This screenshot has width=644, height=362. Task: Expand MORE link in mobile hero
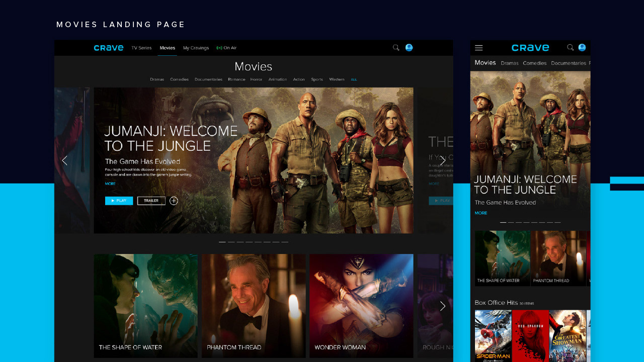coord(481,213)
